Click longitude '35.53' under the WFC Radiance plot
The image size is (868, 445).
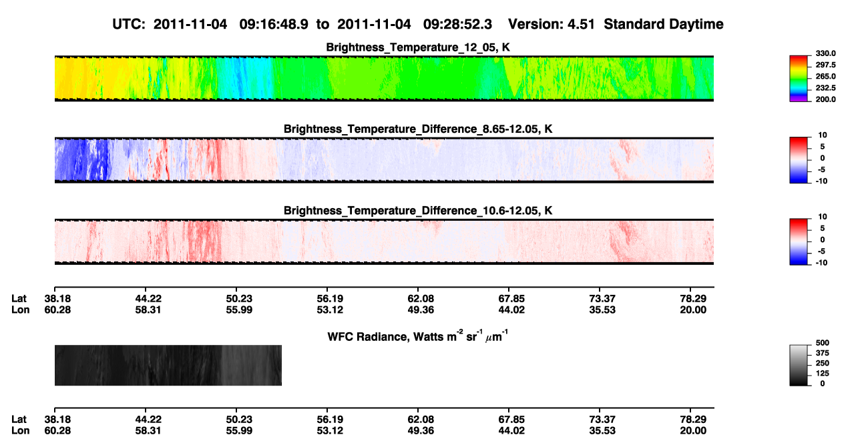click(x=601, y=430)
